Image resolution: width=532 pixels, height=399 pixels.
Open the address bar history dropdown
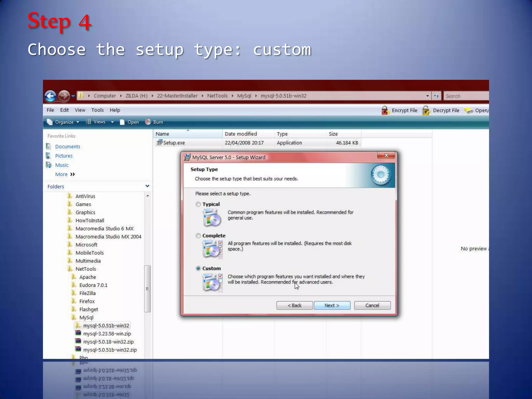428,96
